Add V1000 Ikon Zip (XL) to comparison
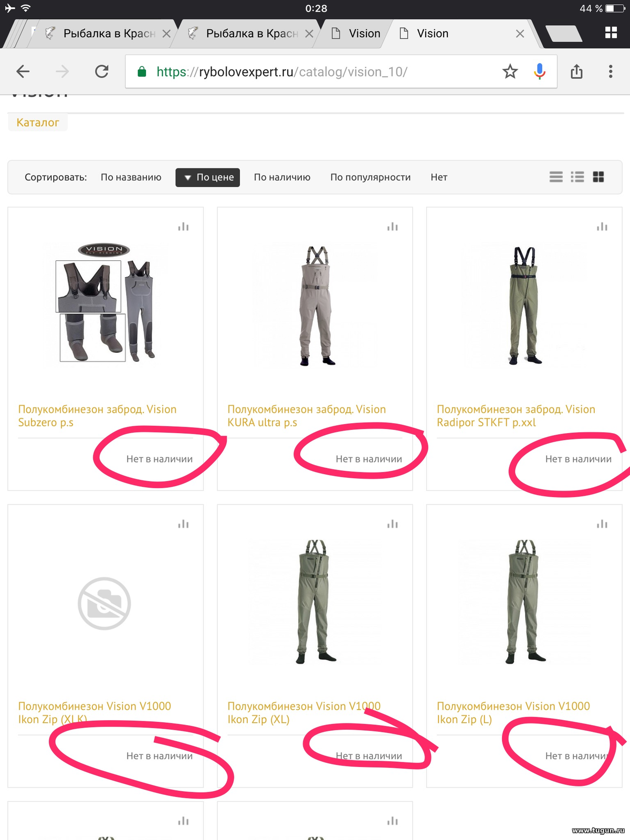 (393, 524)
